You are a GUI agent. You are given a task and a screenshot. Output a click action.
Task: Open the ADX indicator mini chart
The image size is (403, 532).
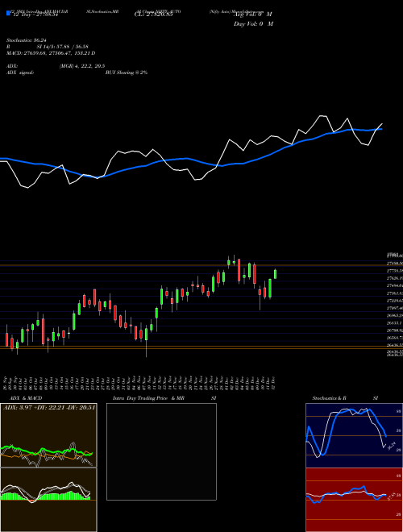[x=48, y=435]
